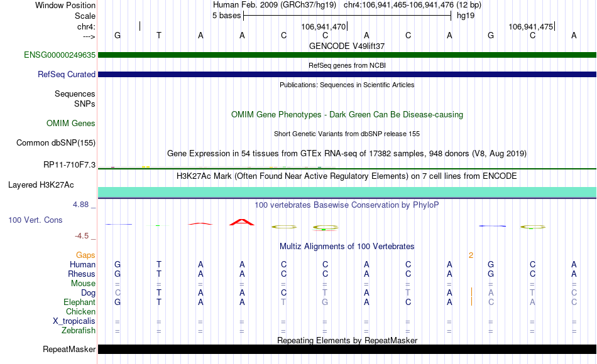Click the orange Gaps label
Image resolution: width=597 pixels, height=364 pixels.
(85, 255)
